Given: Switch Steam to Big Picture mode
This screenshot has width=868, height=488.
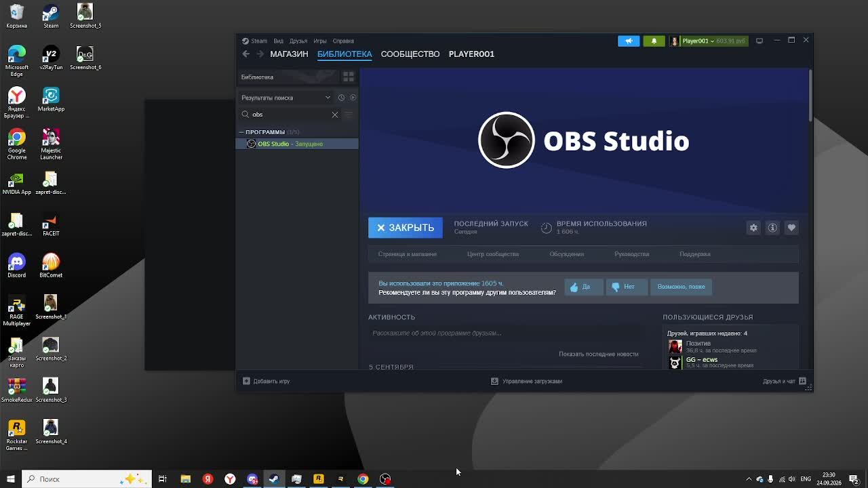Looking at the screenshot, I should click(759, 41).
